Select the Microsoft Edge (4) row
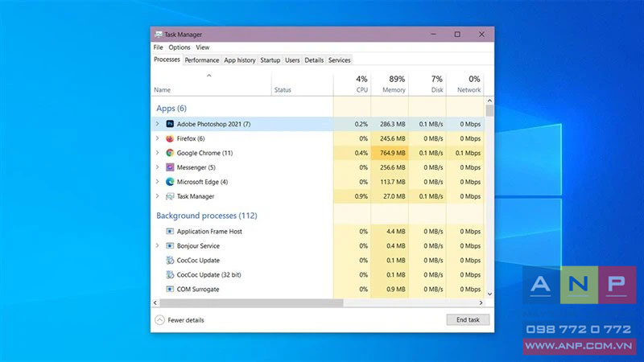 pos(317,182)
